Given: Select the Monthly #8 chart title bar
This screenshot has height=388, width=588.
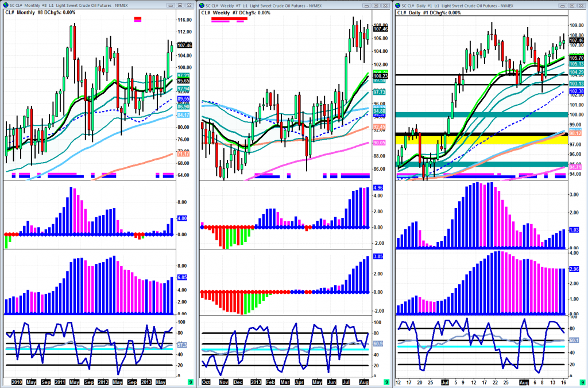Looking at the screenshot, I should pos(86,5).
